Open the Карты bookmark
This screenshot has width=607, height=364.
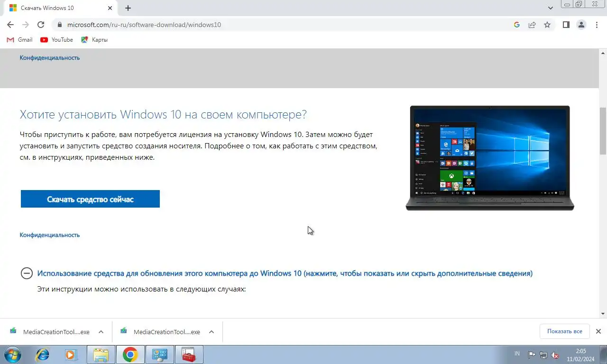[x=94, y=40]
